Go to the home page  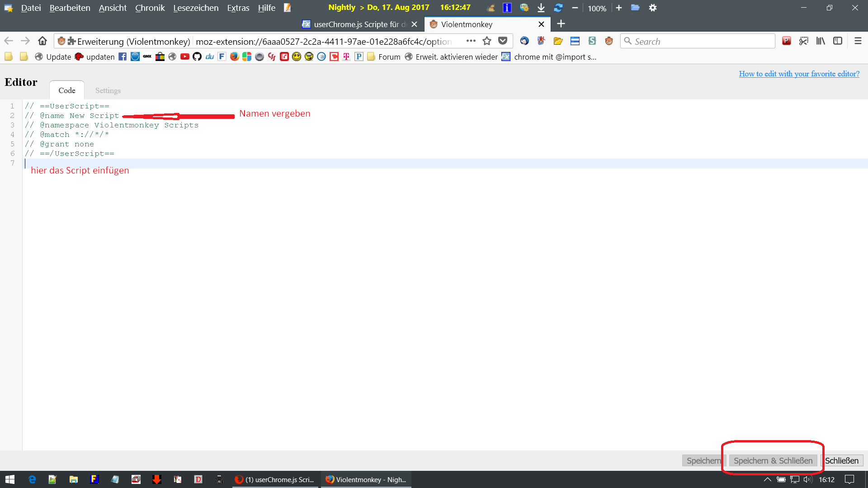(42, 41)
